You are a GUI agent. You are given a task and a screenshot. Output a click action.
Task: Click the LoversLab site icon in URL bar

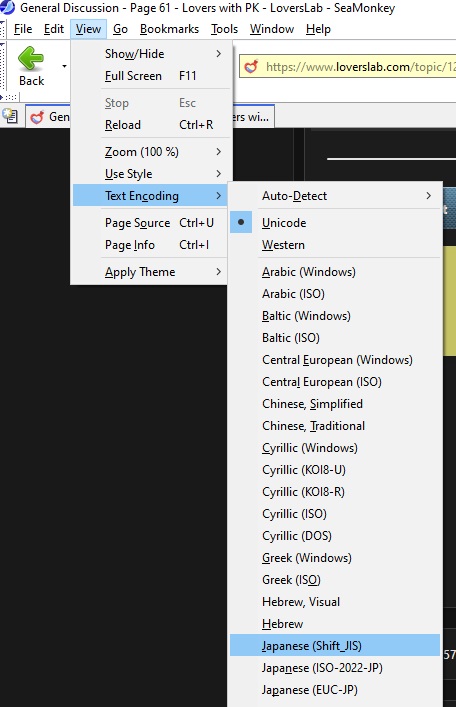(251, 67)
